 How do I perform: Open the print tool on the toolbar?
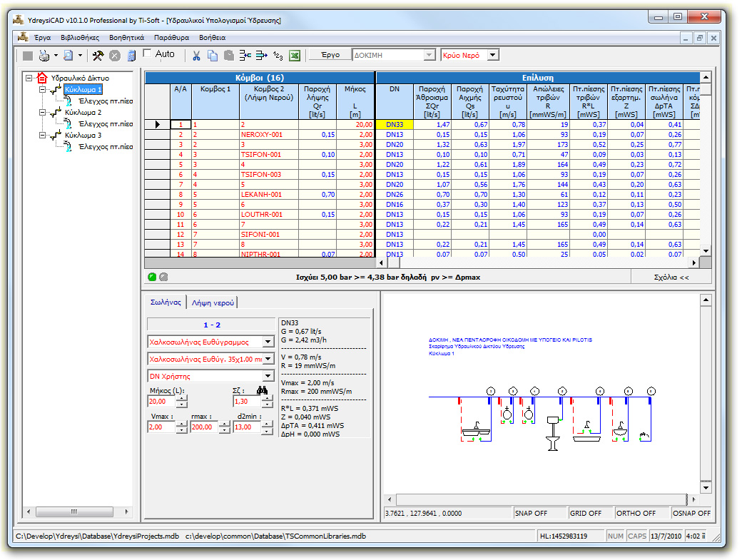tap(43, 56)
